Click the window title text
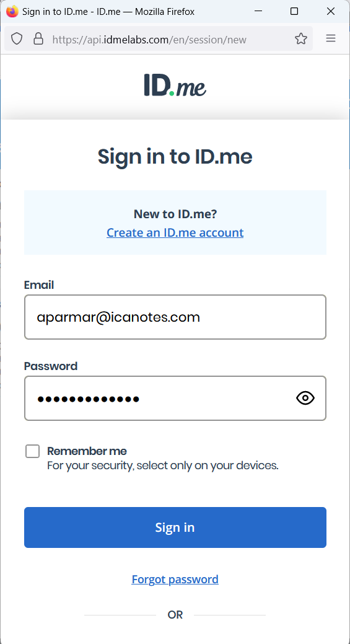350x644 pixels. pos(108,12)
